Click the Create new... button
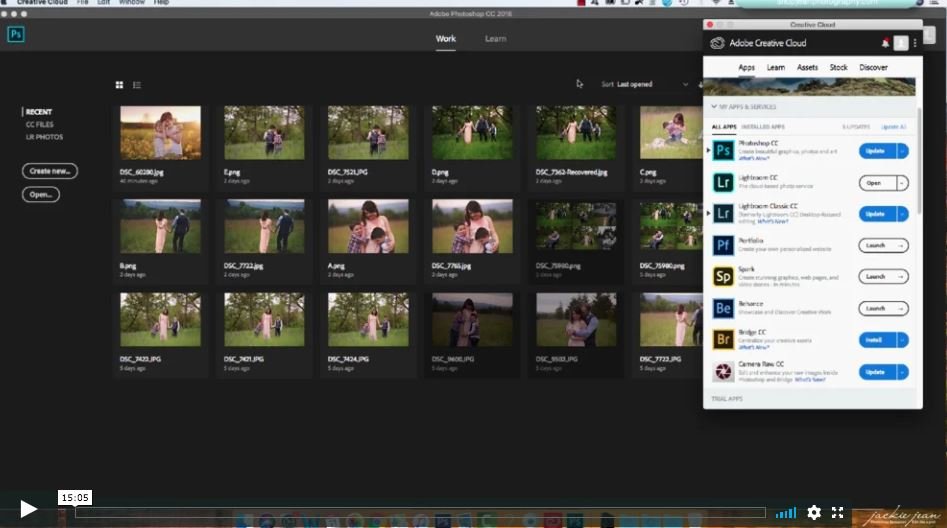The image size is (947, 528). tap(50, 171)
